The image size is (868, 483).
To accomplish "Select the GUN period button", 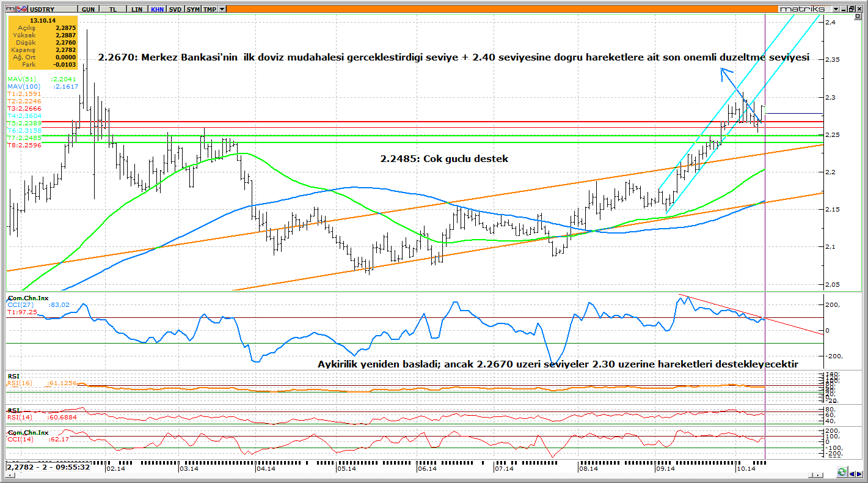I will pos(88,9).
